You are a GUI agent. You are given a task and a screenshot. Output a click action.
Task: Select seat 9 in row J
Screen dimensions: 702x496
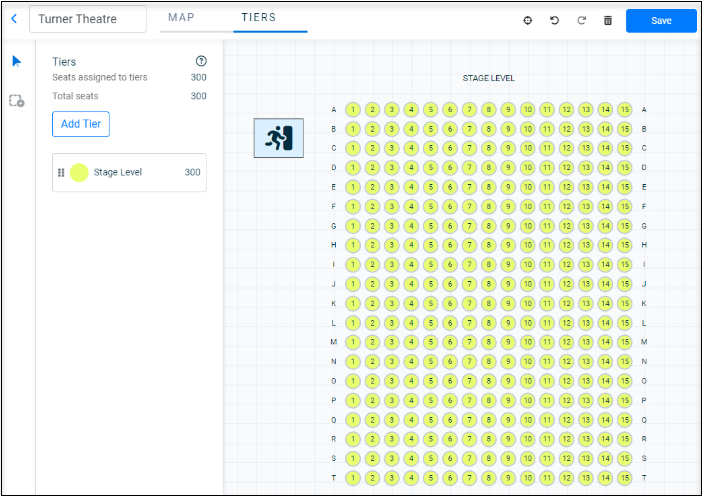click(508, 284)
